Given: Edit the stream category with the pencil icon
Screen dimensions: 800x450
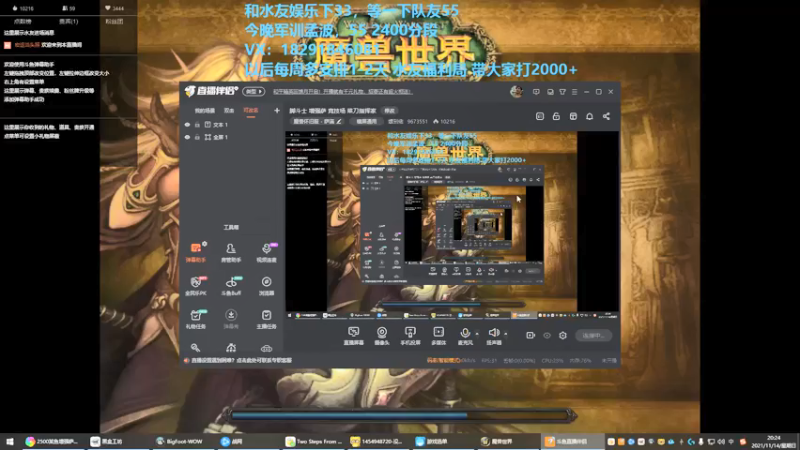Looking at the screenshot, I should 339,121.
